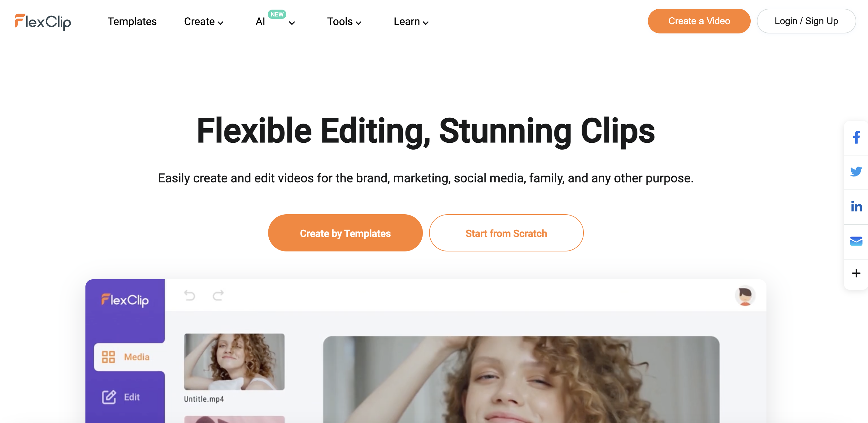This screenshot has height=423, width=868.
Task: Share page on LinkedIn icon
Action: pyautogui.click(x=856, y=206)
